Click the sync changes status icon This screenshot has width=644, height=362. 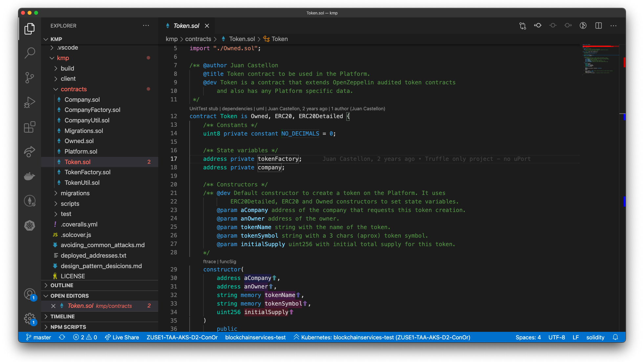pyautogui.click(x=62, y=337)
